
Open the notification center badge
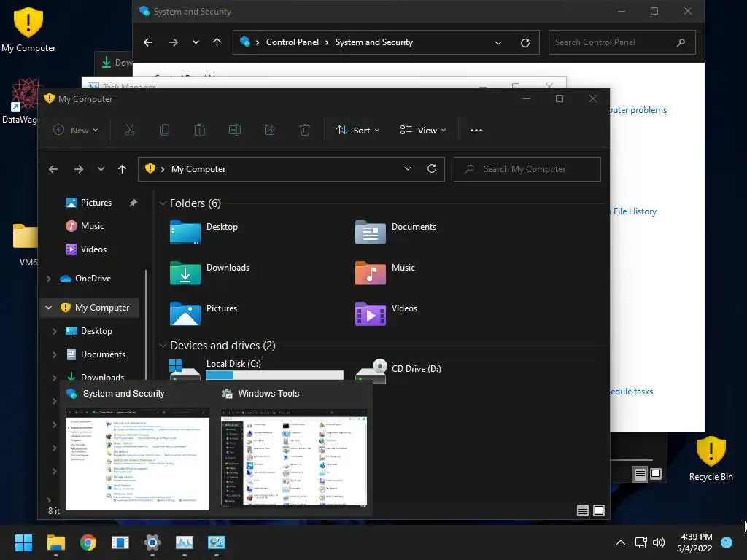click(727, 542)
